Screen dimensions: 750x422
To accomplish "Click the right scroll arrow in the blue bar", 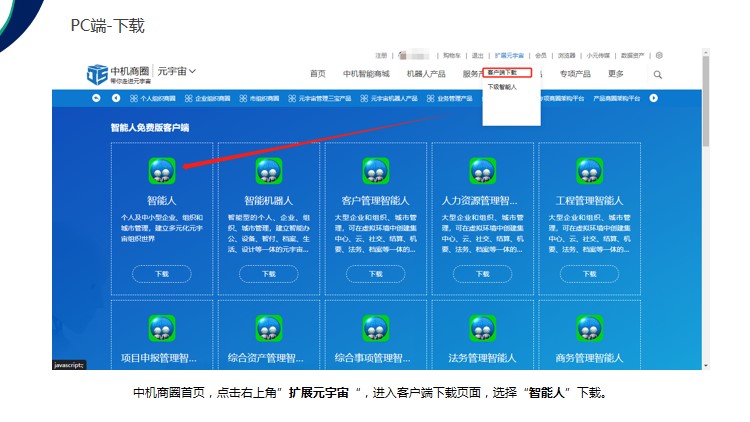I will [x=653, y=98].
